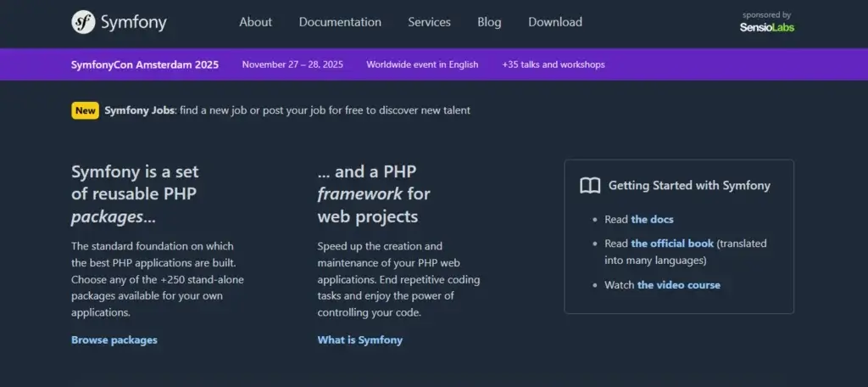Open the SensioLabs sponsor logo
The image size is (868, 387).
(x=766, y=27)
